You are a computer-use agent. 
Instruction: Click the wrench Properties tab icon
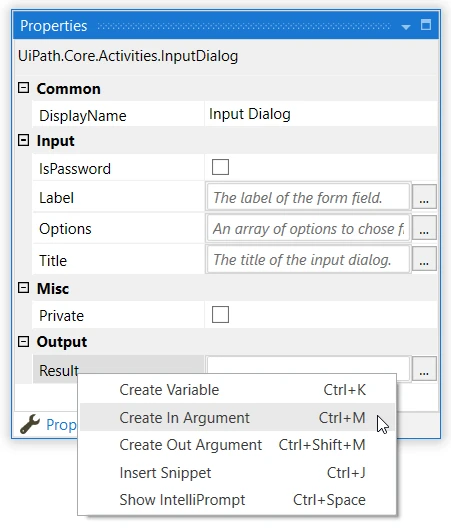[x=30, y=424]
